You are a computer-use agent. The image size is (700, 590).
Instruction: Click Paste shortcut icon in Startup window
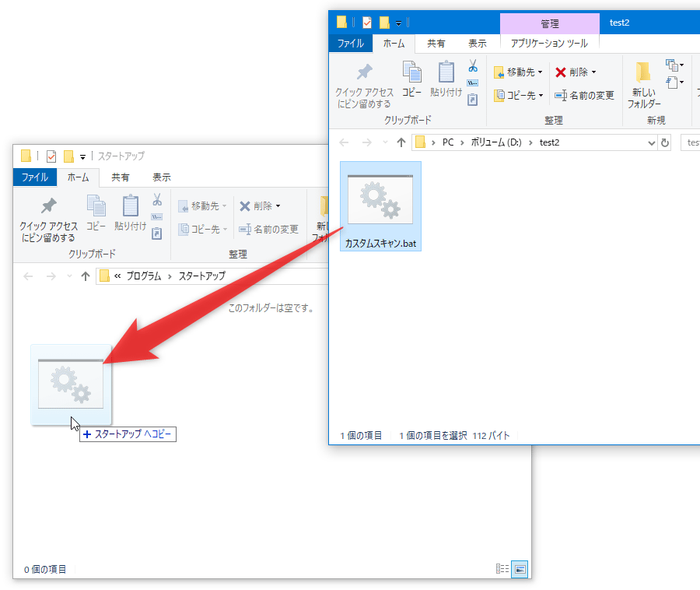157,234
